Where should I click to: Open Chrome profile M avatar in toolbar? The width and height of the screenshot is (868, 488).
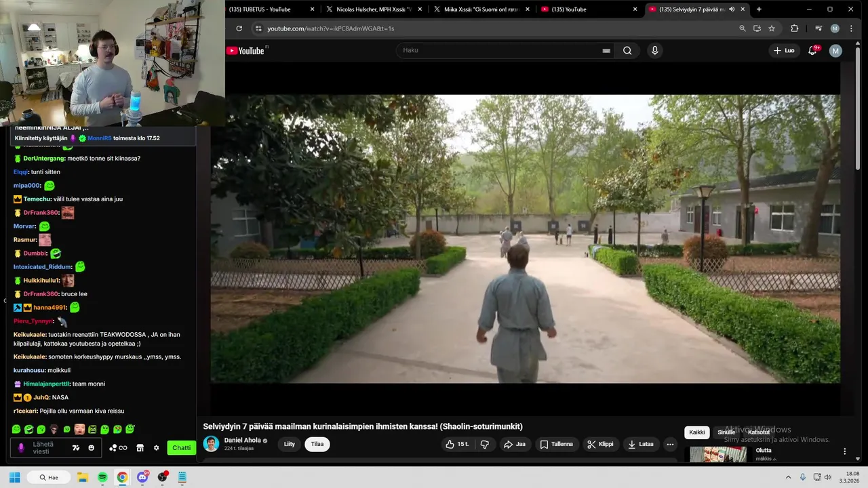click(835, 28)
